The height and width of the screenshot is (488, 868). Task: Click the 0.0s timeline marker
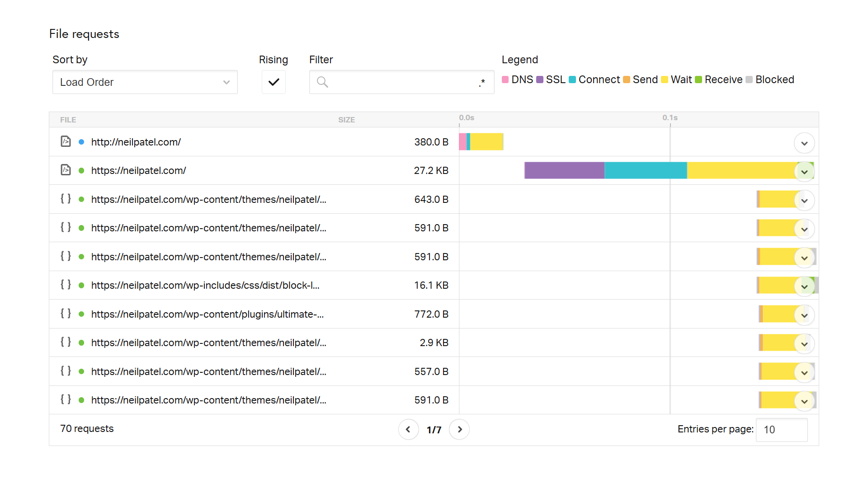click(x=467, y=117)
